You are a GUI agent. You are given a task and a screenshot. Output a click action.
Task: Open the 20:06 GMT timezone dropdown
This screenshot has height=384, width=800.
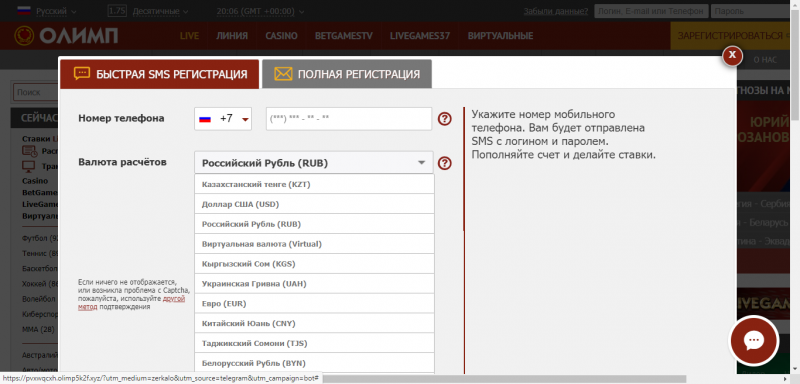(x=260, y=11)
